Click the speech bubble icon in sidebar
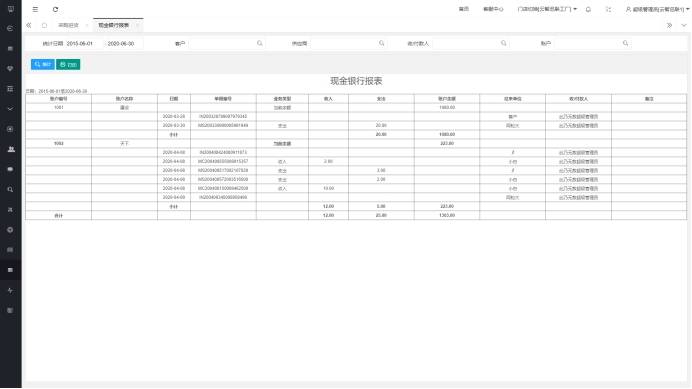Screen dimensions: 692x389 pyautogui.click(x=11, y=170)
